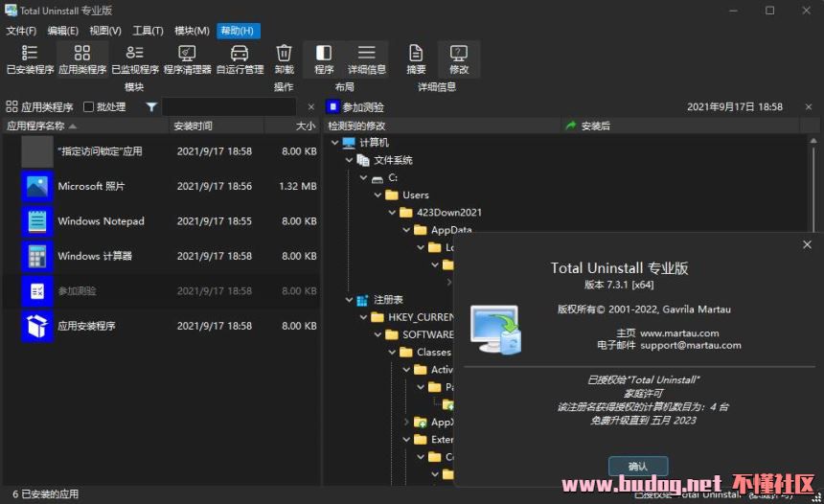Click Windows Notepad install time 18:55
The image size is (824, 504).
pos(215,221)
